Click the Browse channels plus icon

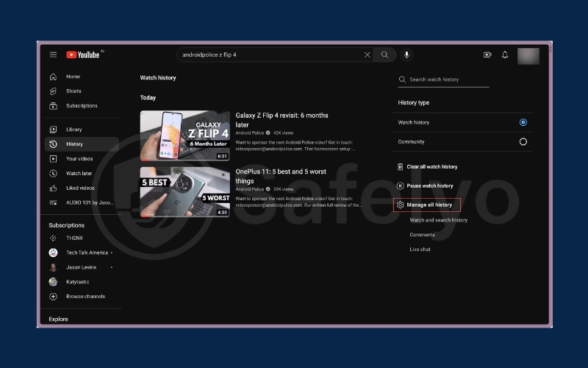point(53,297)
